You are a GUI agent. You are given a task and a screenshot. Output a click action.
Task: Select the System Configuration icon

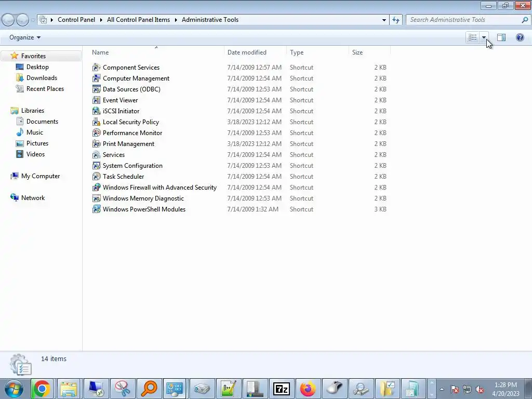(x=96, y=166)
